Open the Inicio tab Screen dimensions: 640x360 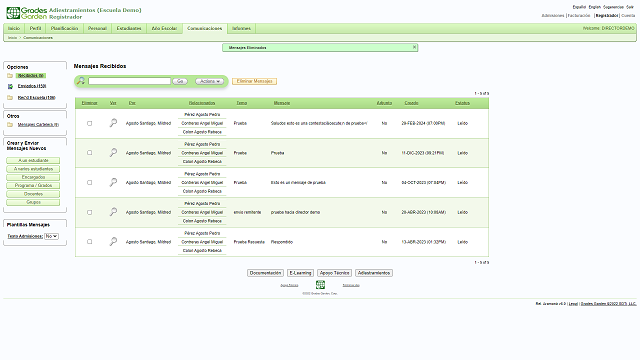click(14, 28)
